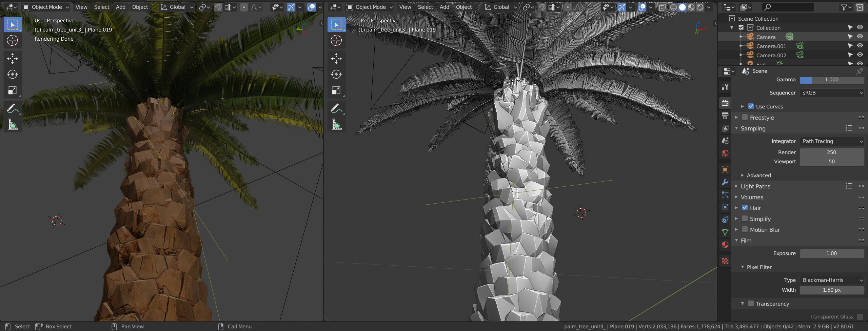
Task: Open the Pixel Filter Type dropdown
Action: 832,280
